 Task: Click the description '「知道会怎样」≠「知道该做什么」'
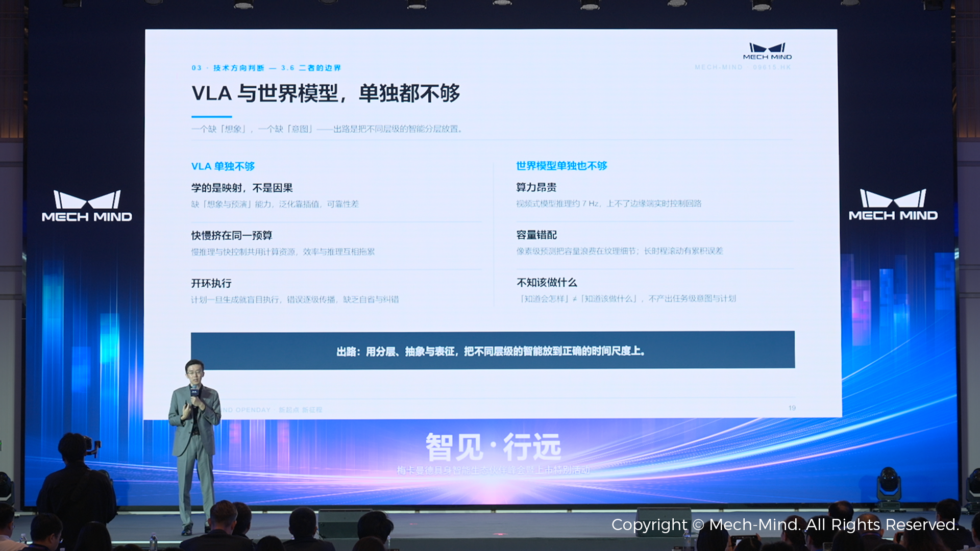pyautogui.click(x=627, y=298)
